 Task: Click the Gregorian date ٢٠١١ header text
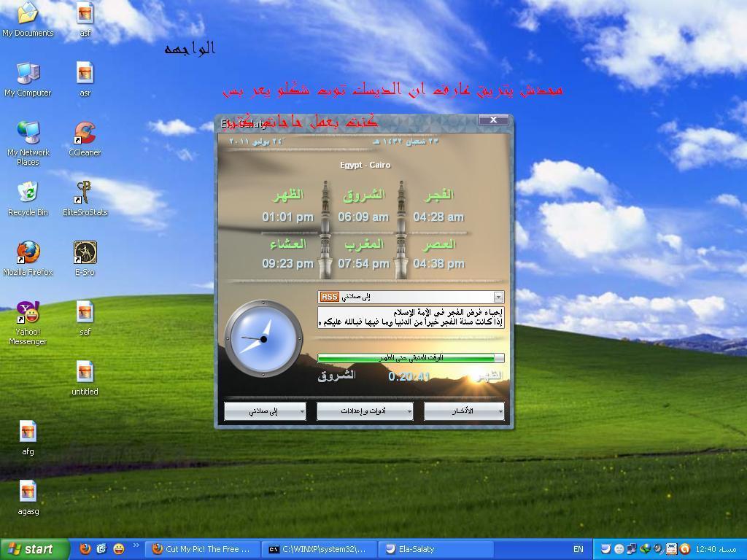[256, 141]
